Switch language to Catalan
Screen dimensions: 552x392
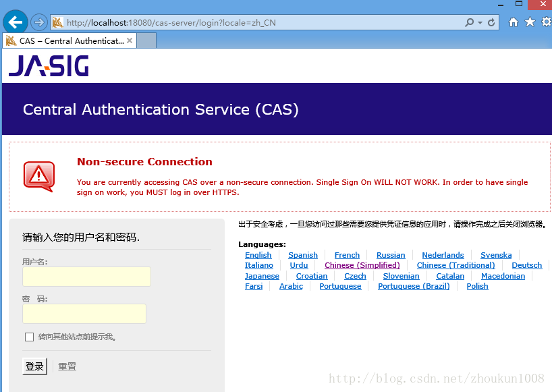pyautogui.click(x=450, y=276)
